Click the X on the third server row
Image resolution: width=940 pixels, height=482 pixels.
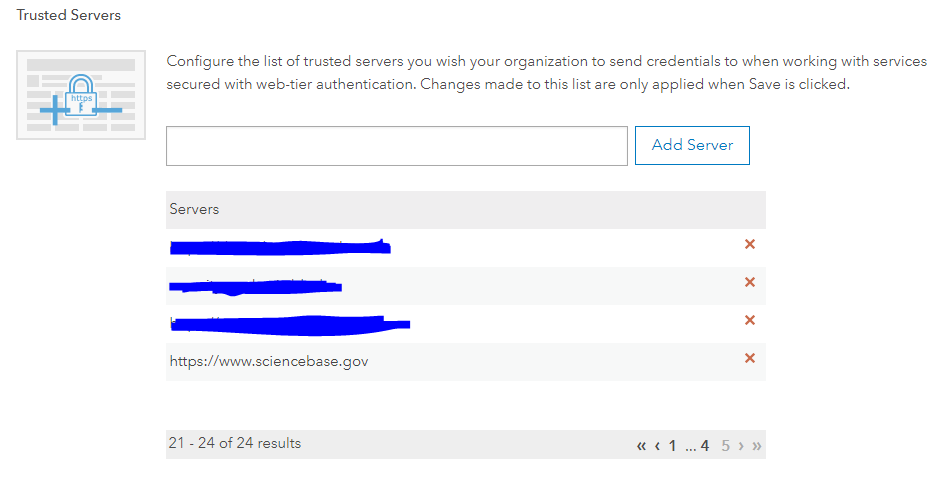click(x=750, y=320)
